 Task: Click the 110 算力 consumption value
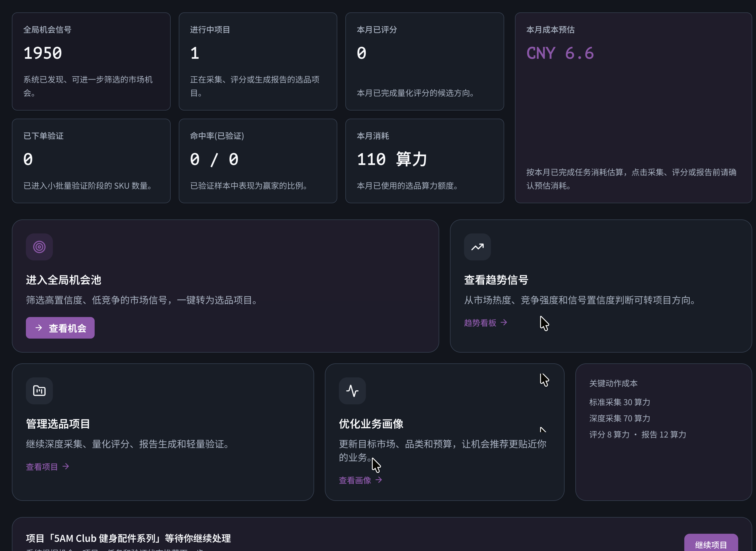click(392, 159)
